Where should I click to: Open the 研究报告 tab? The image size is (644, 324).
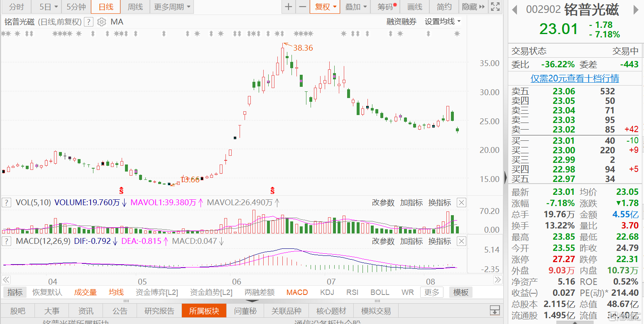click(159, 311)
